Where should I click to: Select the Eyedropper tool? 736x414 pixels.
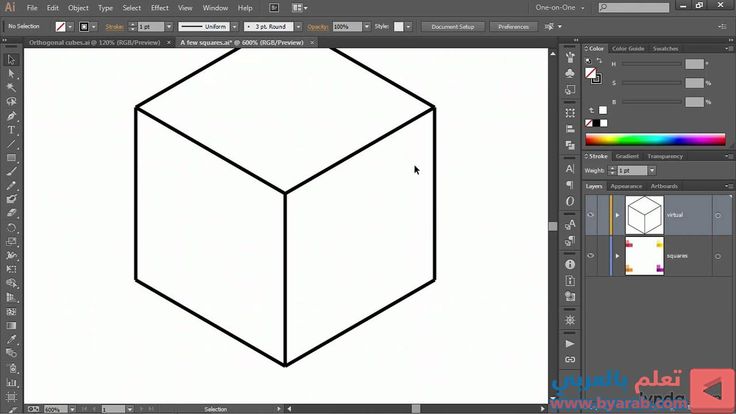[x=11, y=339]
